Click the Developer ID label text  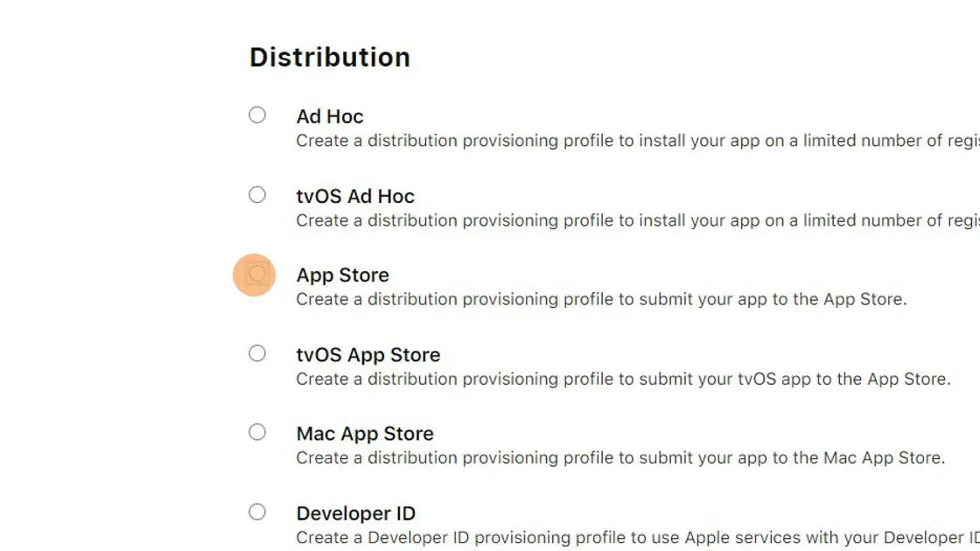[356, 513]
